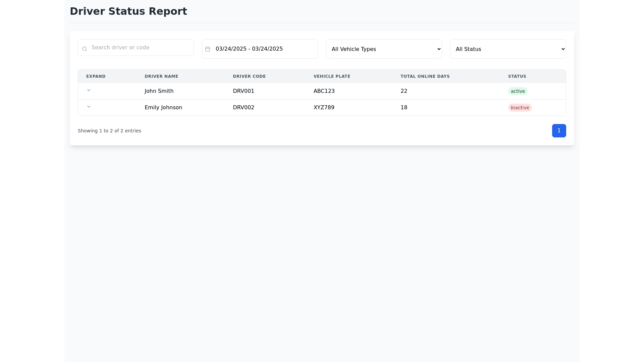Viewport: 644px width, 362px height.
Task: Click the search magnifier icon
Action: (x=85, y=49)
